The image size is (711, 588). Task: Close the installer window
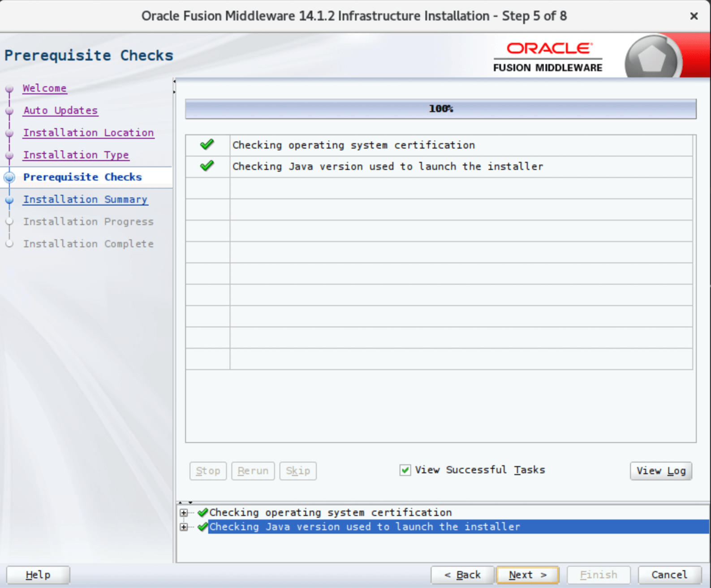click(x=694, y=16)
